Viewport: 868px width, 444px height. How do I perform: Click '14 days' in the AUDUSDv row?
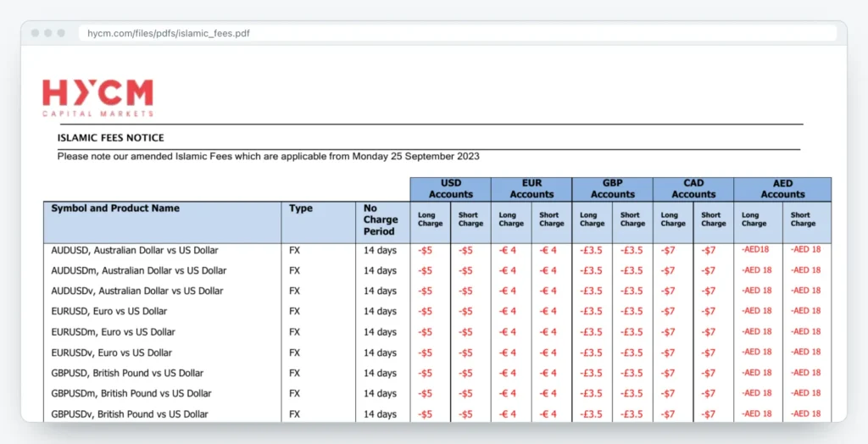[x=380, y=291]
